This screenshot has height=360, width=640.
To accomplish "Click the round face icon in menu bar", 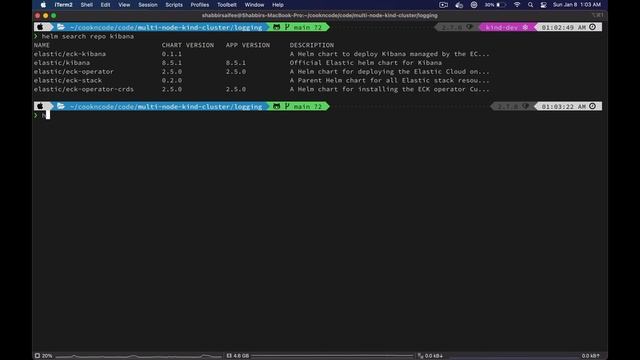I will [x=473, y=5].
